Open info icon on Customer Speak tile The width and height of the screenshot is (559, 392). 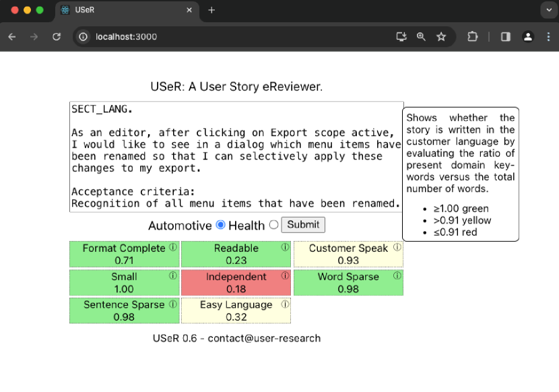click(x=397, y=247)
